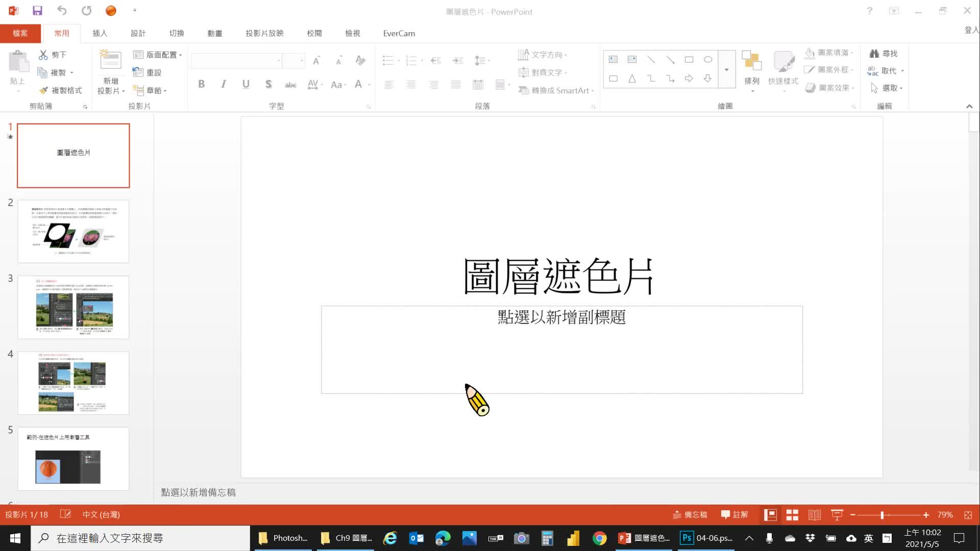Toggle Normal view button in status bar
Image resolution: width=980 pixels, height=551 pixels.
(x=770, y=515)
